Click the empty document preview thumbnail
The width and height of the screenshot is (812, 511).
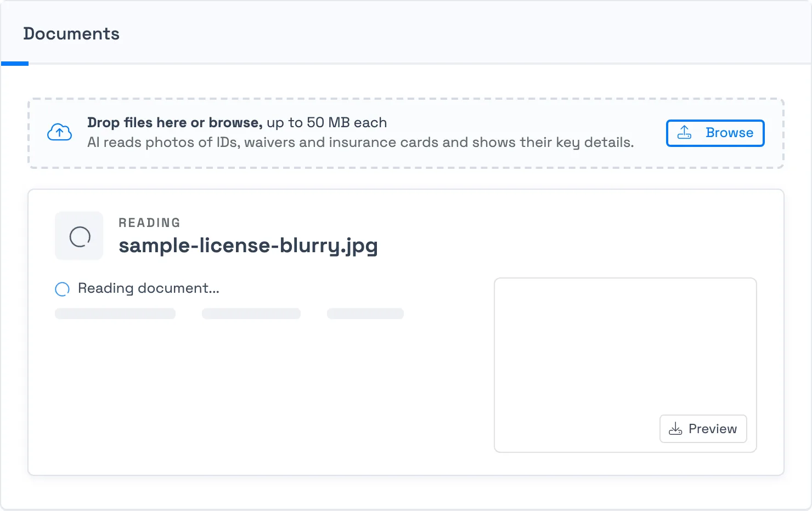coord(625,365)
